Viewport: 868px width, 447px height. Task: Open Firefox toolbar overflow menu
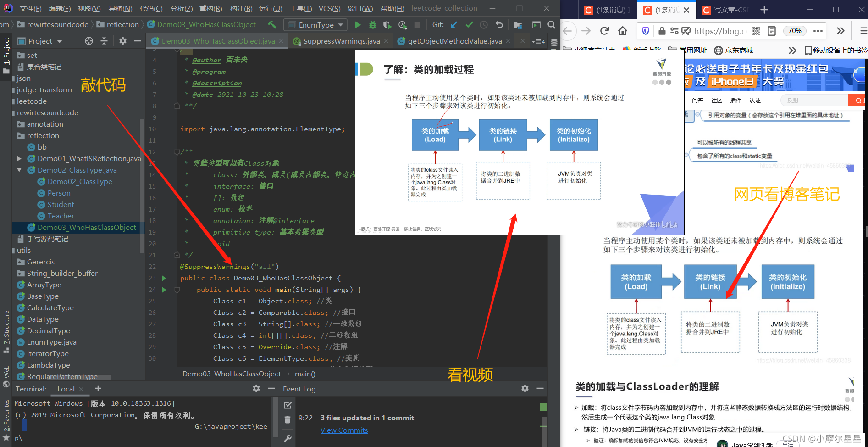tap(840, 31)
